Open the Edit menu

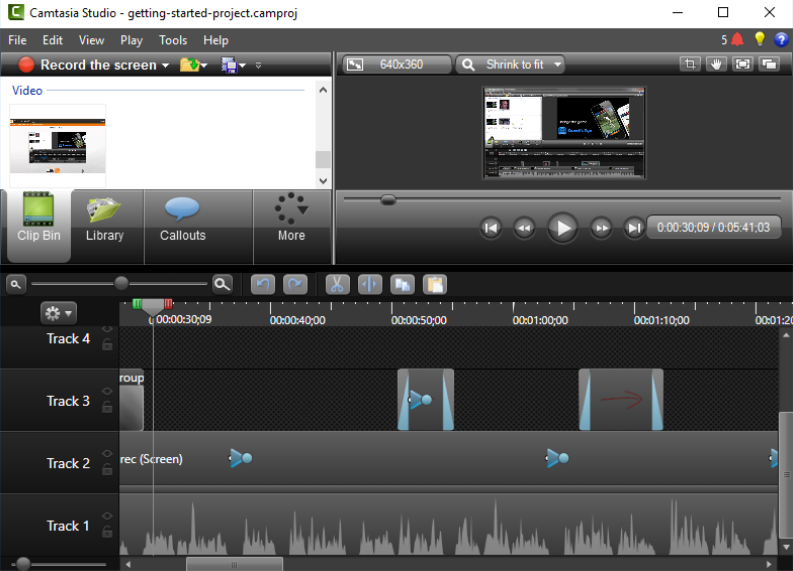(x=53, y=40)
